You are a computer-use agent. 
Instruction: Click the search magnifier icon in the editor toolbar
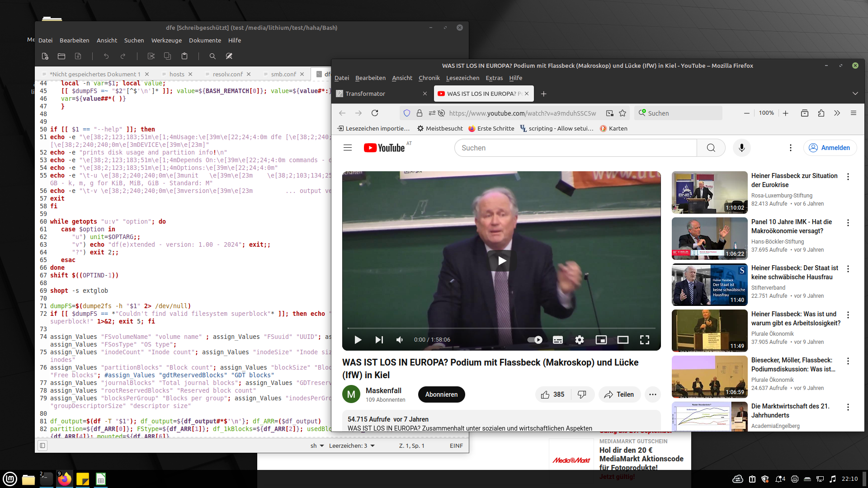212,56
